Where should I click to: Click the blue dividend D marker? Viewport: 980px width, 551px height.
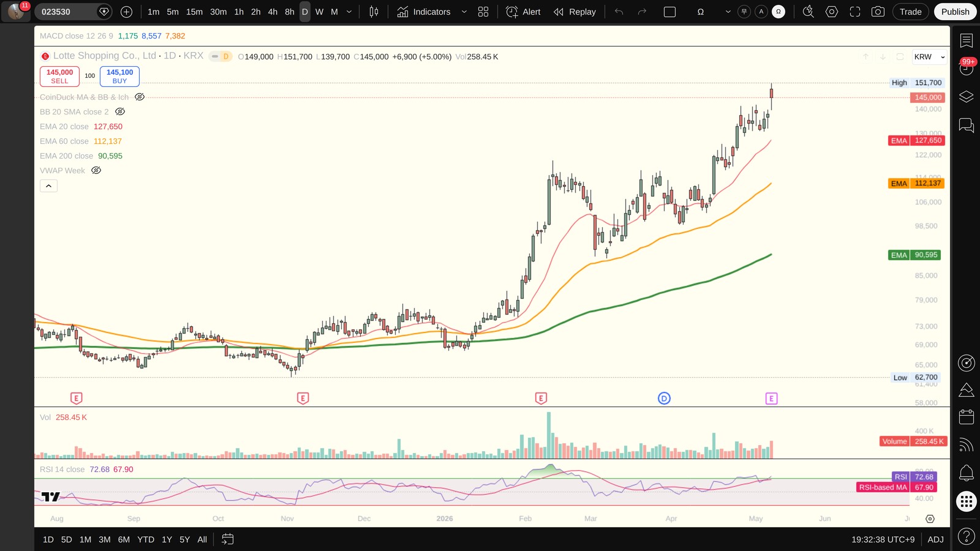point(664,399)
